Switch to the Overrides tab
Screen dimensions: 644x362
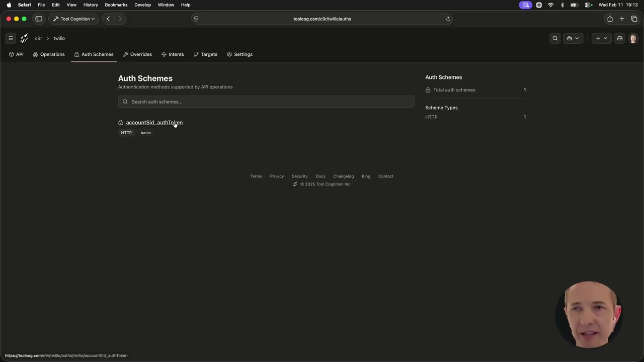click(x=137, y=54)
